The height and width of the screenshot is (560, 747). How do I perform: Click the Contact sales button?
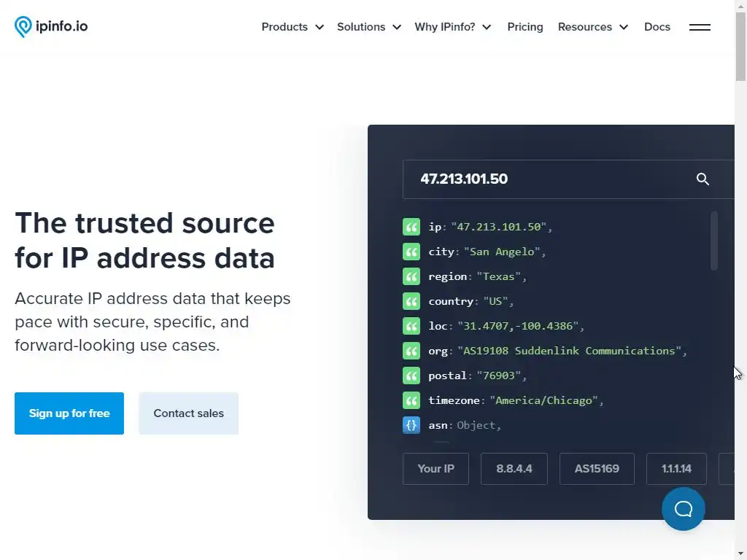(x=189, y=413)
